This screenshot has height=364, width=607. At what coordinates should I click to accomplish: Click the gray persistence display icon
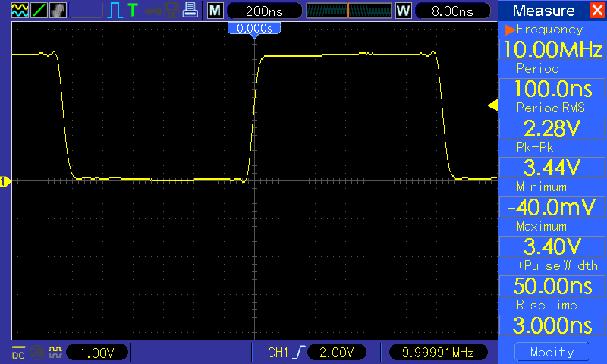click(x=58, y=10)
